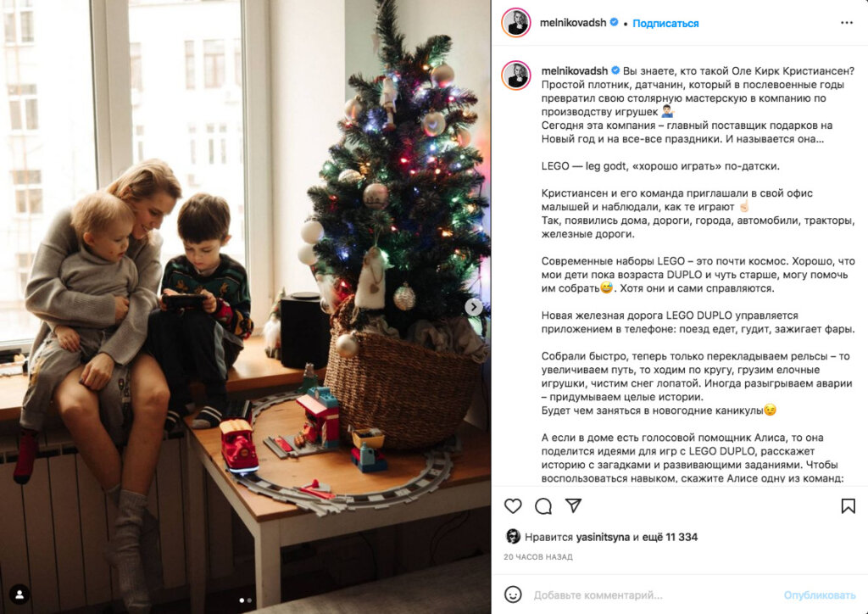Click caption author avatar thumbnail

[516, 75]
